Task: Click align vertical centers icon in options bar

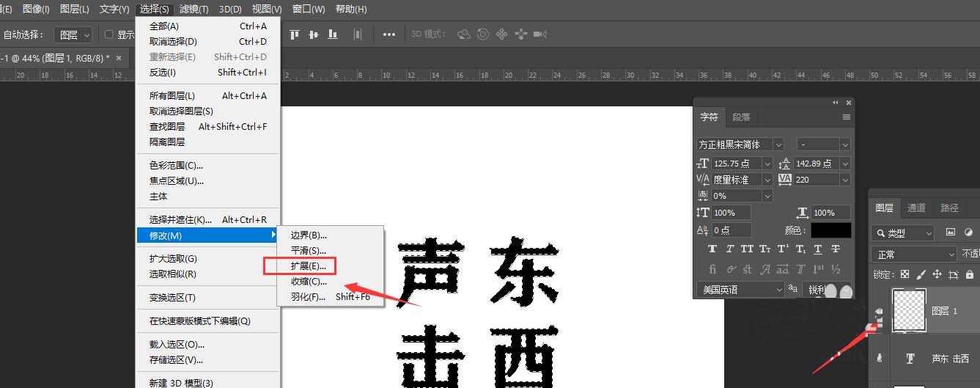Action: click(x=314, y=34)
